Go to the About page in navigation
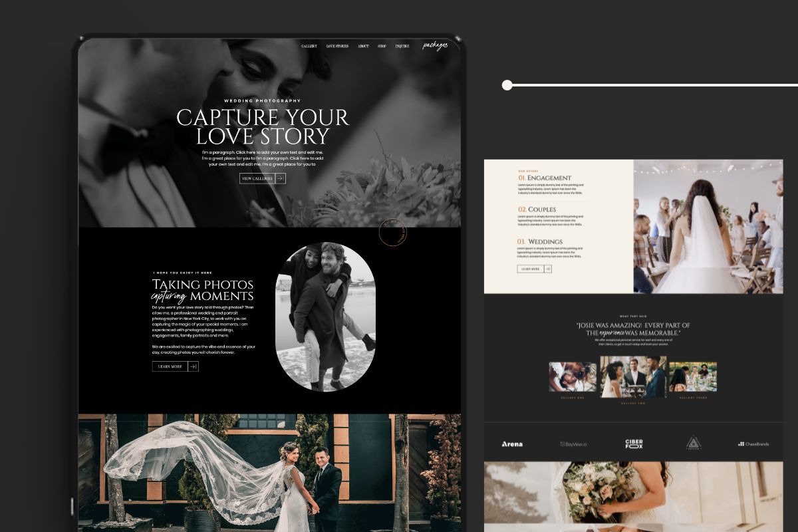Screen dimensions: 798x532 363,47
